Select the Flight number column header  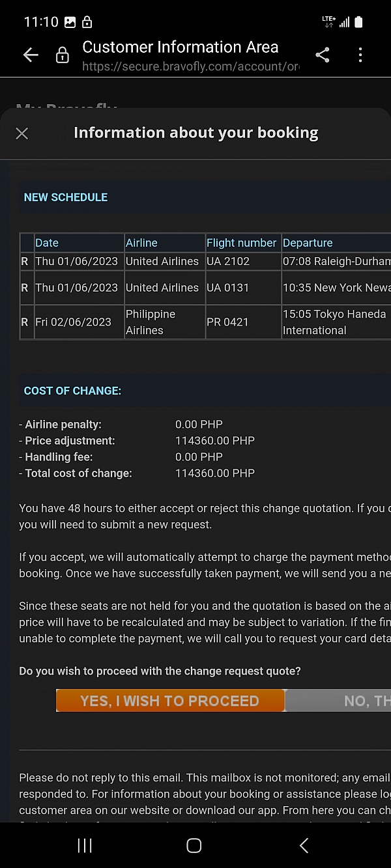pos(241,243)
